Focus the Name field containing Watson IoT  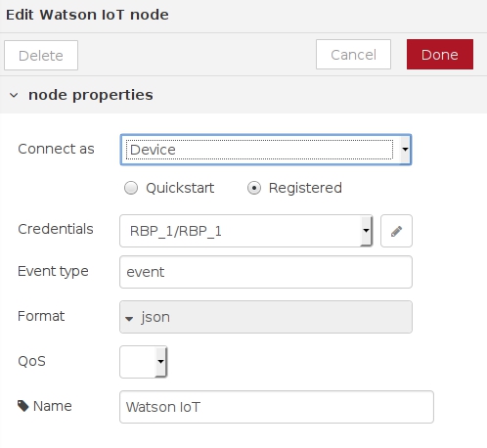(277, 407)
